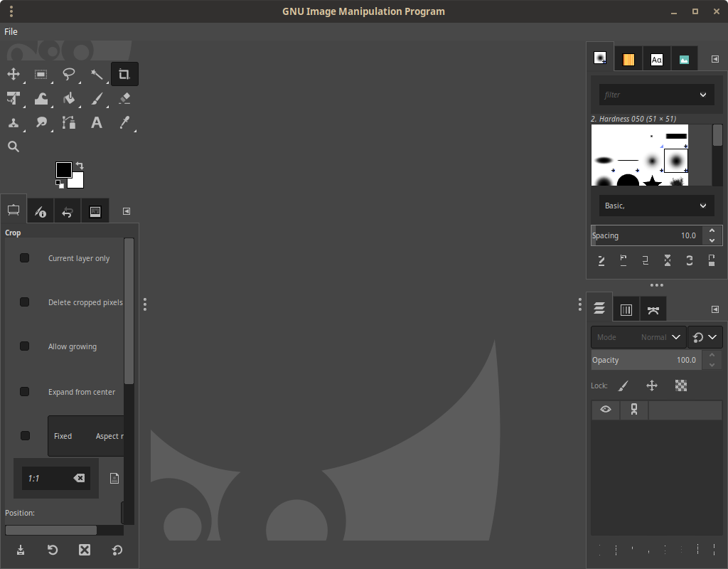
Task: Select the Hardness 050 brush thumbnail
Action: pyautogui.click(x=676, y=161)
